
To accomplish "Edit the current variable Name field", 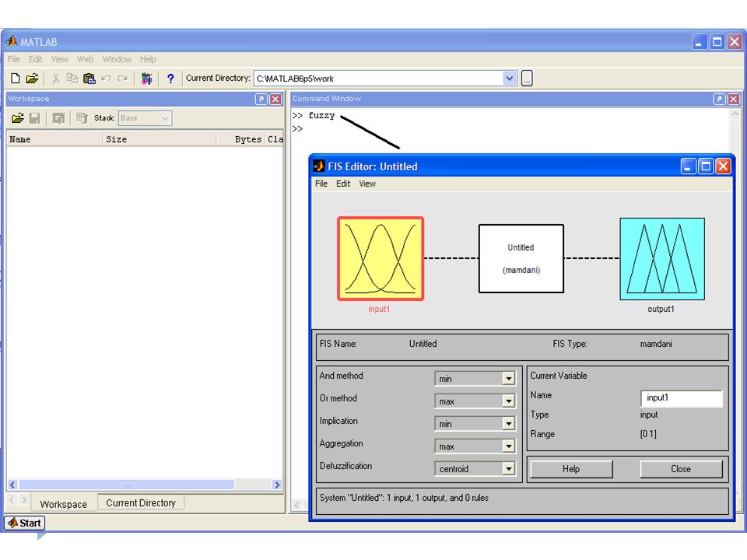I will pos(682,398).
